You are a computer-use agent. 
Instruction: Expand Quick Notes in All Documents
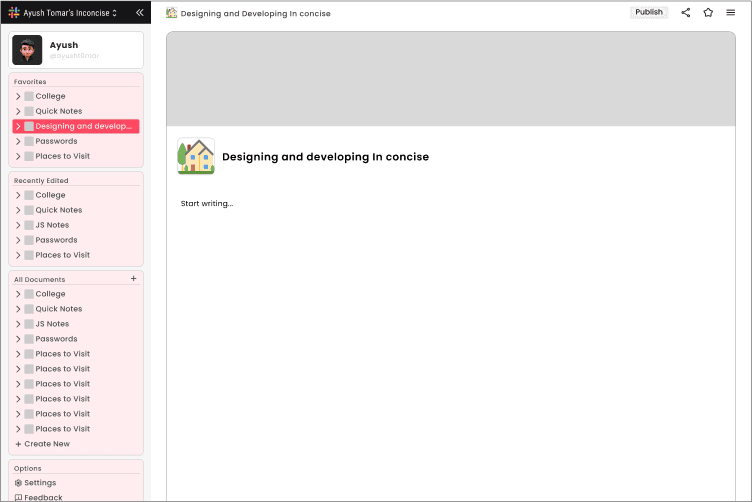click(18, 309)
